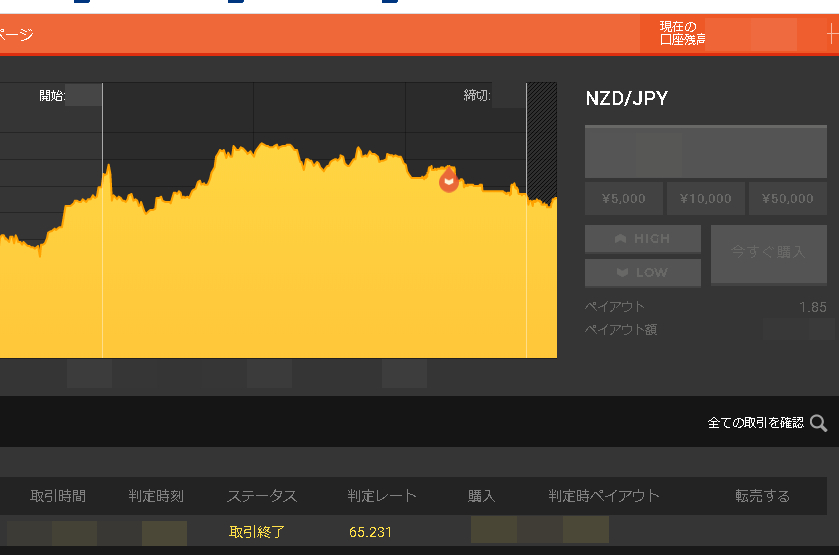Select the ¥5,000 amount button
The width and height of the screenshot is (839, 555).
624,199
